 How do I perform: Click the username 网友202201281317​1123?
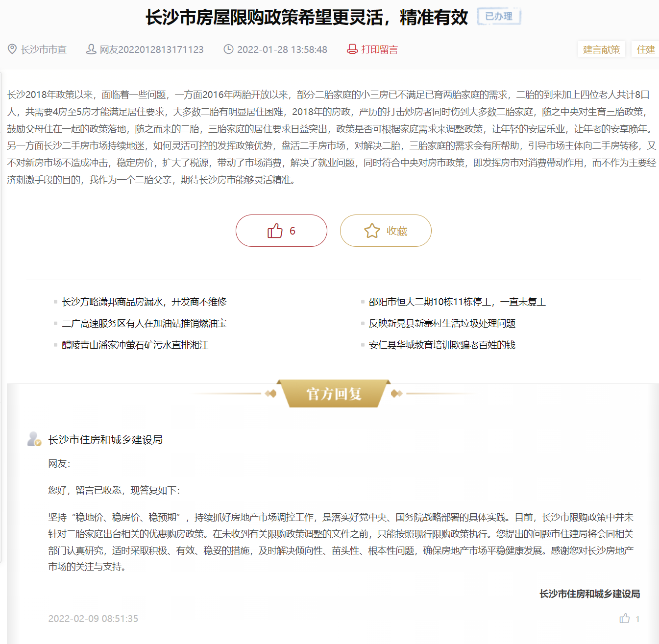coord(151,49)
